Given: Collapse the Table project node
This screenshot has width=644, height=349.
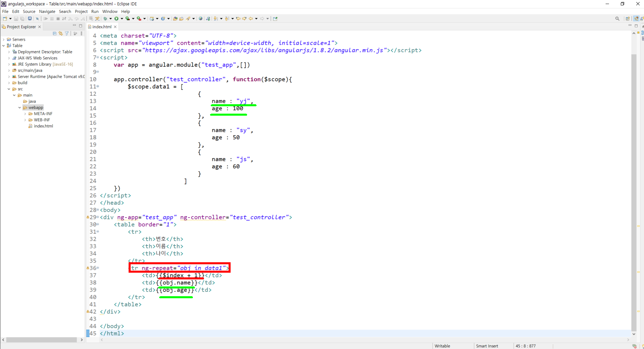Looking at the screenshot, I should pos(4,45).
